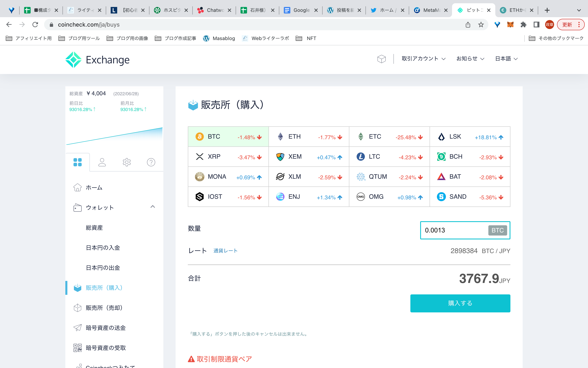588x368 pixels.
Task: Open その他のブックマーク folder
Action: click(x=556, y=38)
